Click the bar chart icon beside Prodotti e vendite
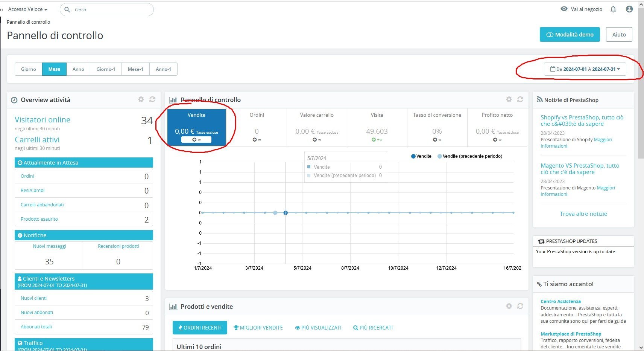 click(x=173, y=307)
